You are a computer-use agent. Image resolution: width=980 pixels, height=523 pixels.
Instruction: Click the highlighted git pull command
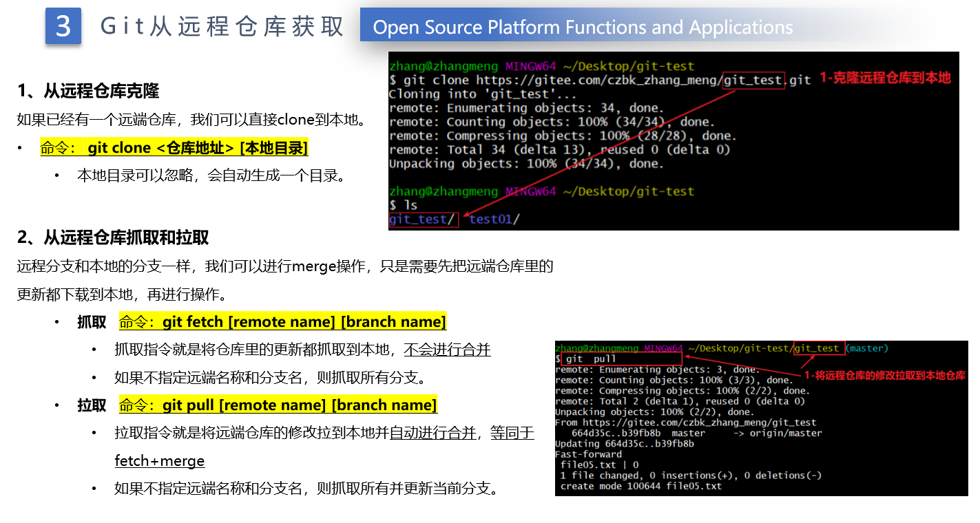pyautogui.click(x=278, y=405)
